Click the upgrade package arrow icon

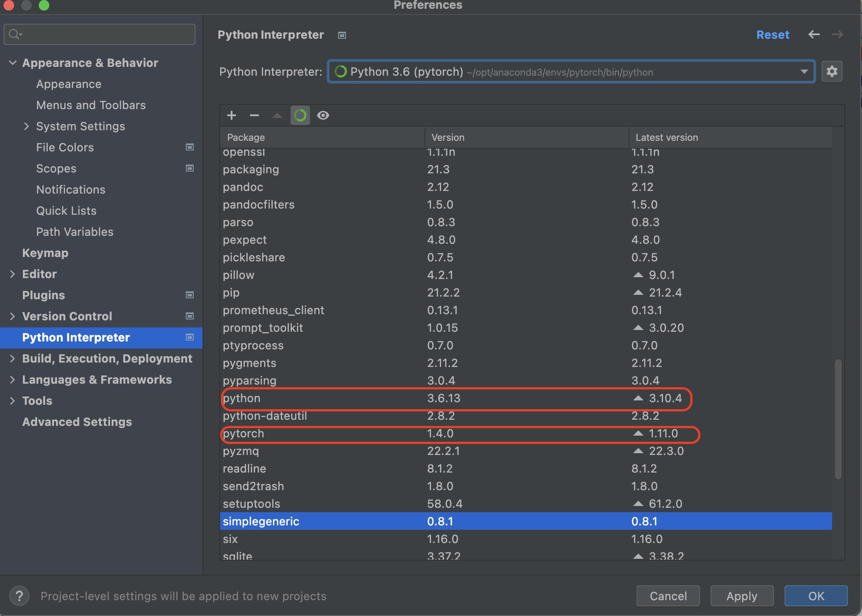[x=277, y=115]
